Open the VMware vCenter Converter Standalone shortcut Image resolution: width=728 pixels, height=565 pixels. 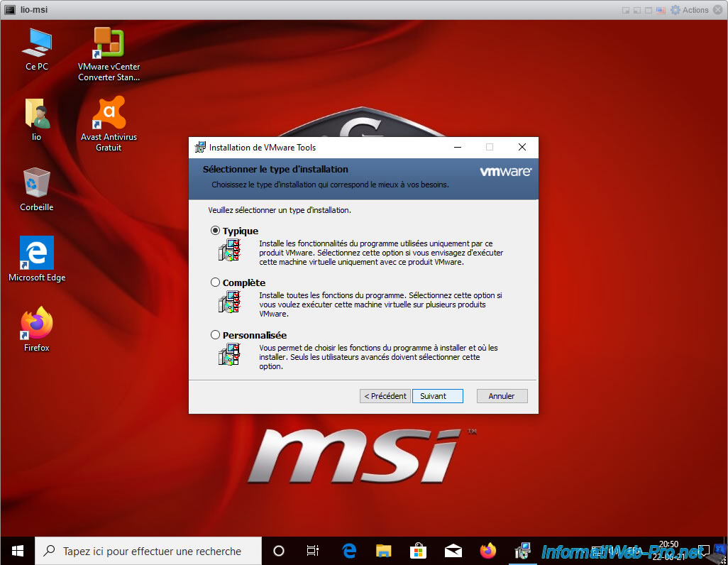(109, 55)
